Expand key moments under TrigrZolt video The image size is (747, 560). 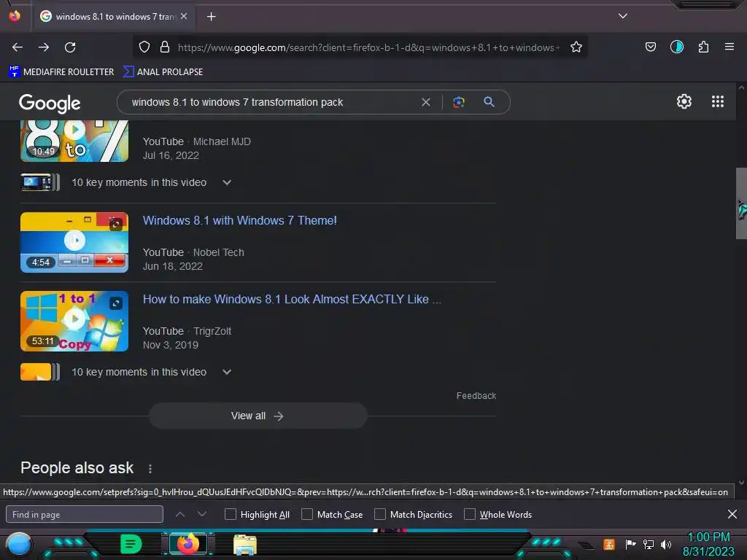click(227, 372)
